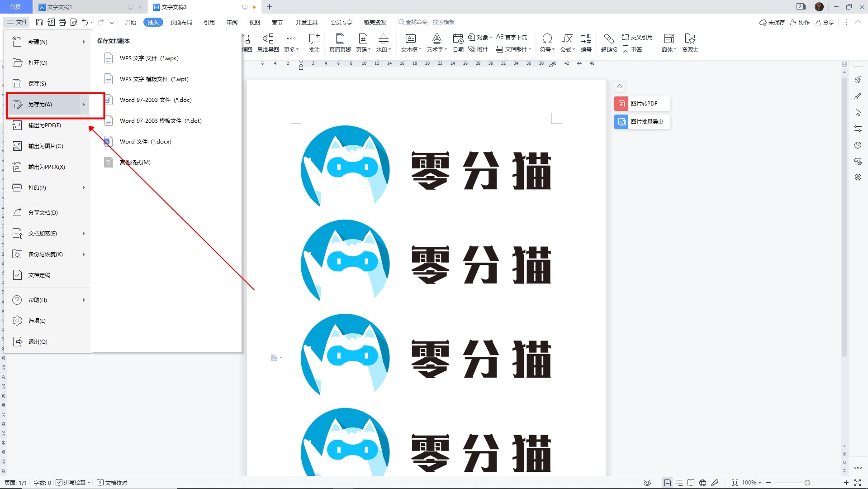Open 选项(L) settings

click(47, 321)
